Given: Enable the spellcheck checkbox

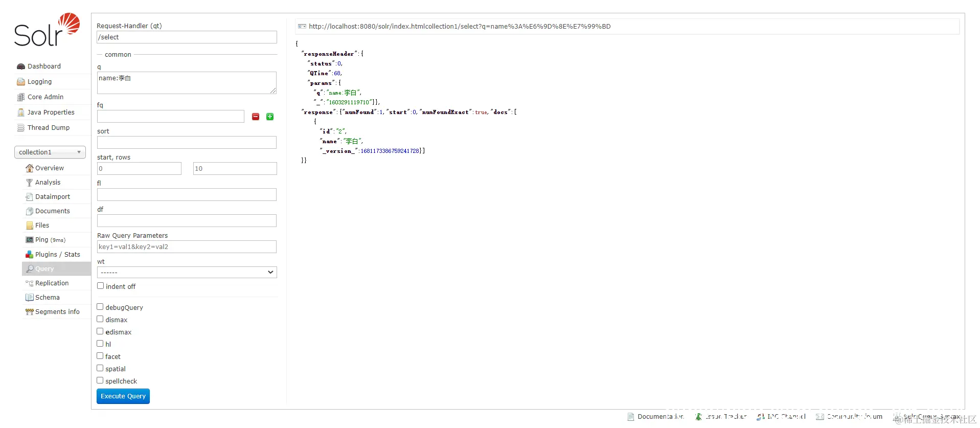Looking at the screenshot, I should 100,380.
